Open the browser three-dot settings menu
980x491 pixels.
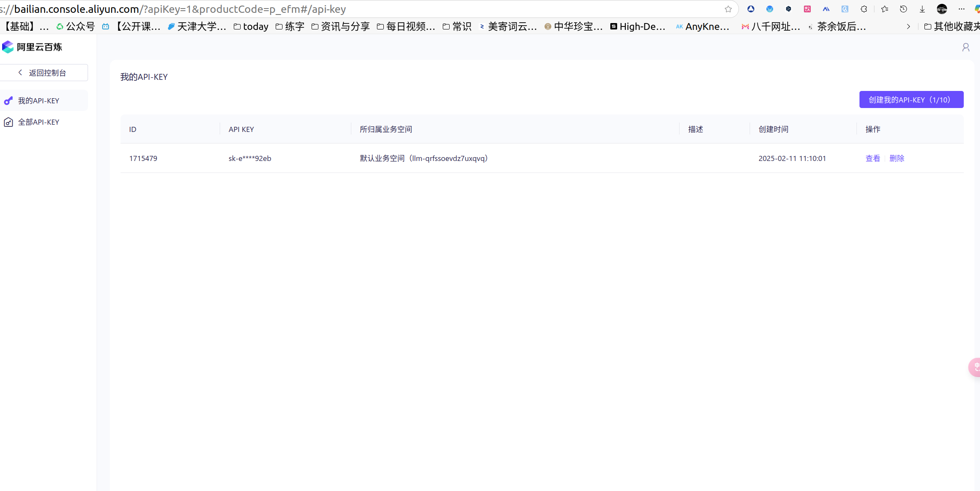[x=962, y=9]
